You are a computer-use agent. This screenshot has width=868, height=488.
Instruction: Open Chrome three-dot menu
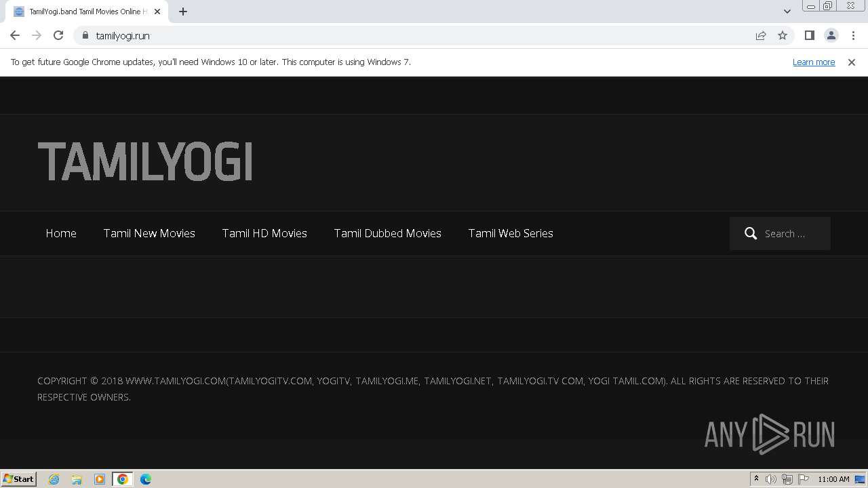tap(853, 35)
